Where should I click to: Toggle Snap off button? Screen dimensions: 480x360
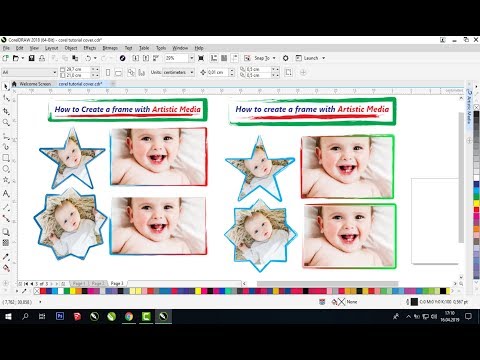click(247, 58)
